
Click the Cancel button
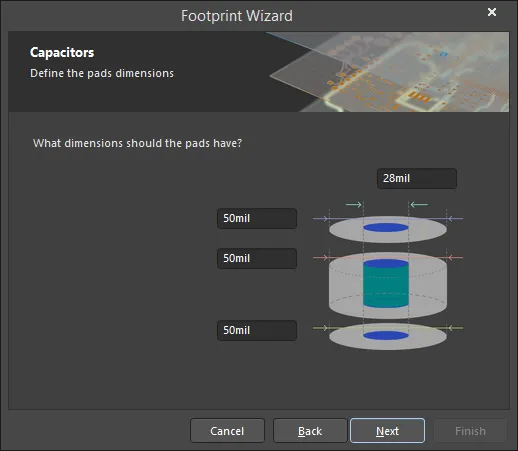(x=227, y=431)
